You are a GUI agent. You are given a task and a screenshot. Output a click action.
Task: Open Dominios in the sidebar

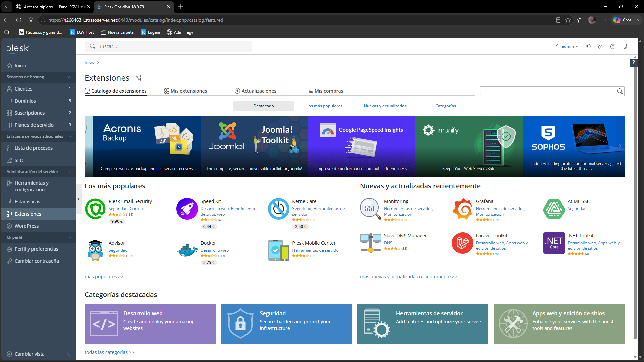coord(39,101)
